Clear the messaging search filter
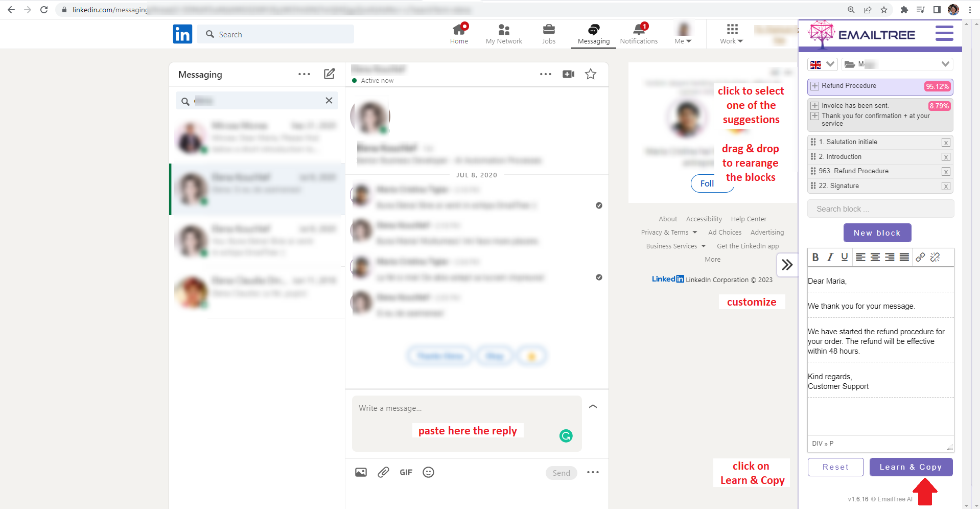Image resolution: width=980 pixels, height=509 pixels. (x=329, y=101)
